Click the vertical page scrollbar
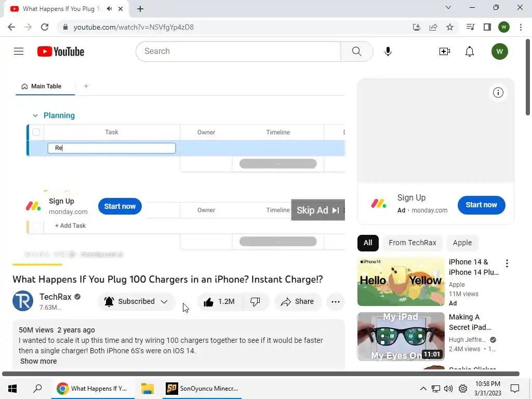The height and width of the screenshot is (399, 532). (x=528, y=77)
